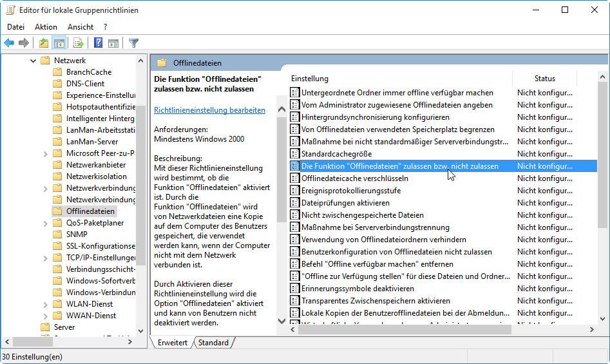Screen dimensions: 610x364
Task: Toggle the show/hide action pane icon
Action: 113,43
